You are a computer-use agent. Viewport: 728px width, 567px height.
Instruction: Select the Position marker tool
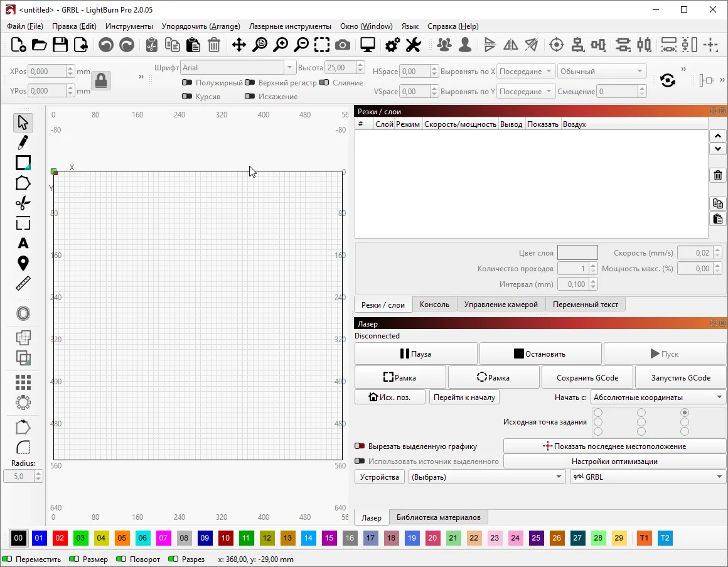pyautogui.click(x=23, y=263)
